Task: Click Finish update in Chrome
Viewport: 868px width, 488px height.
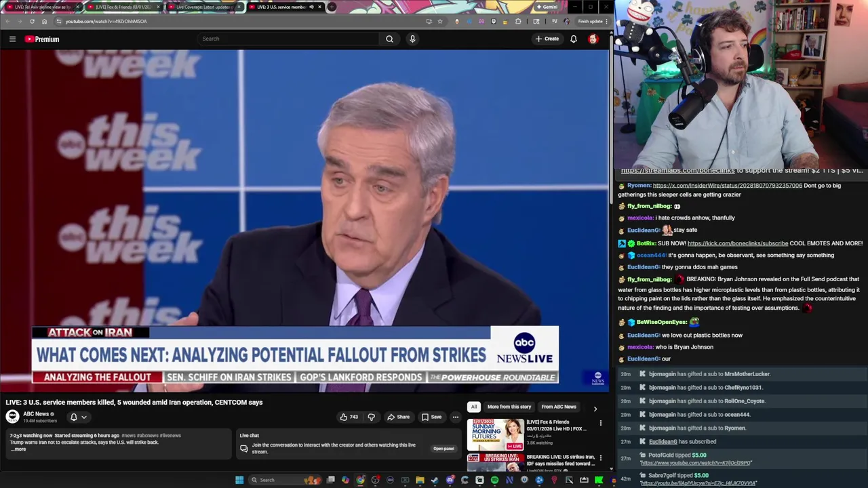Action: [593, 21]
